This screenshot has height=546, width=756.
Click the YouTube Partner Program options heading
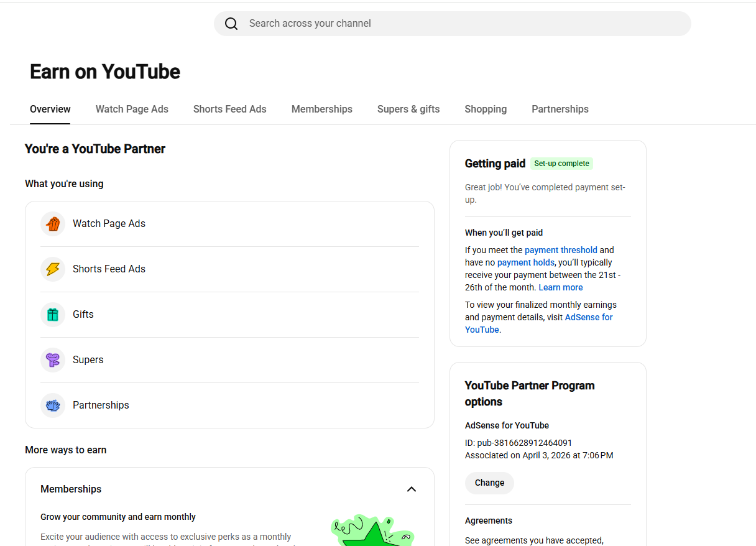pos(530,394)
